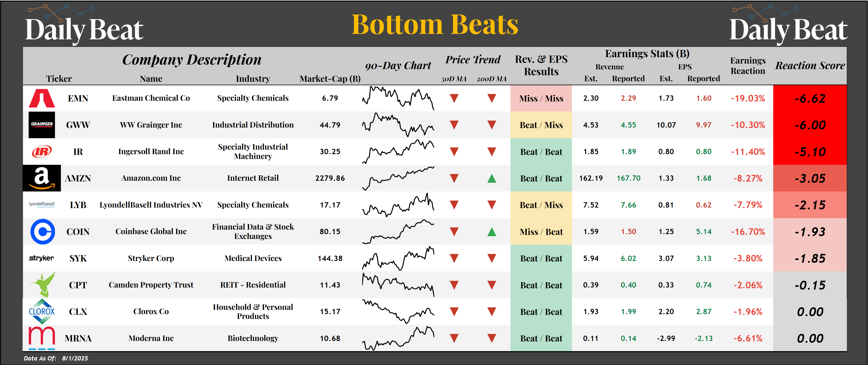
Task: Click the COIN Miss / Beat result cell
Action: point(541,232)
